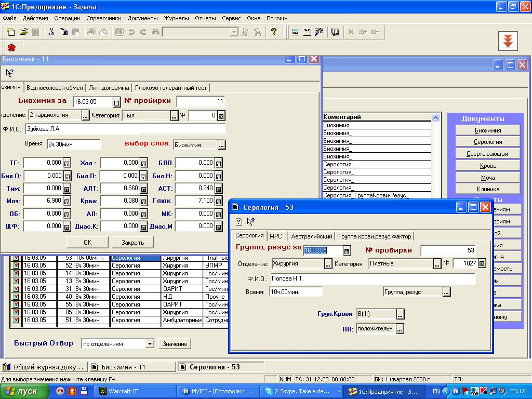Viewport: 532px width, 399px height.
Task: Click the binoculars Find icon
Action: point(155,32)
